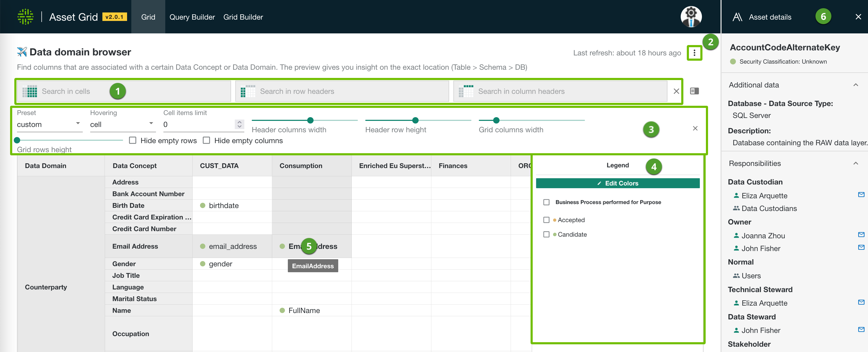Screen dimensions: 868x352
Task: Set the Grid rows height slider
Action: click(x=17, y=140)
